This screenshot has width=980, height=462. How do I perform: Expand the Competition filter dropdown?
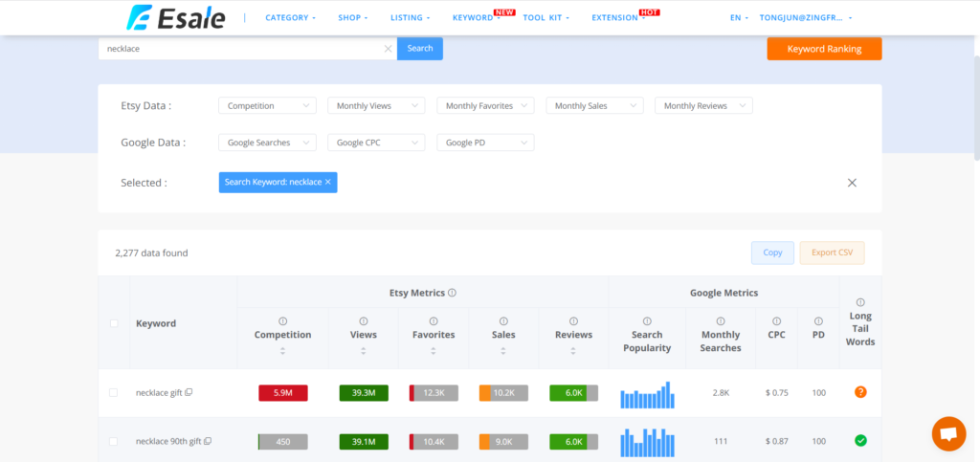point(267,106)
